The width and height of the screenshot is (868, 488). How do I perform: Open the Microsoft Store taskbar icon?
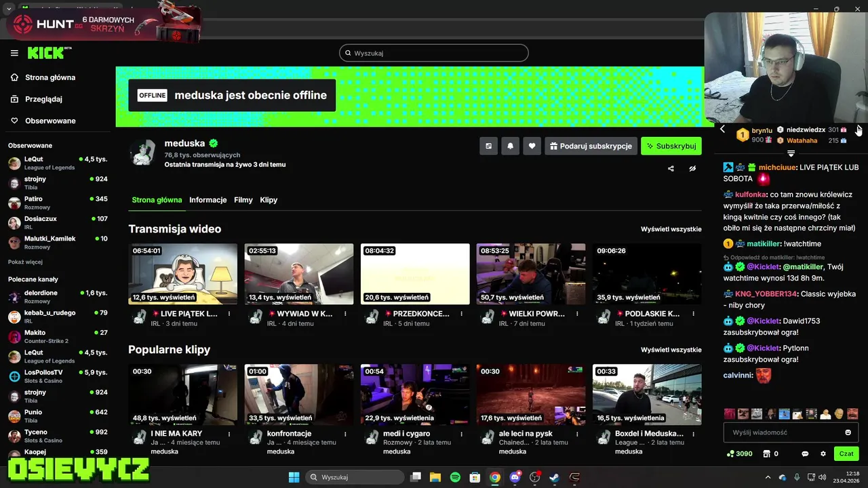[x=475, y=477]
